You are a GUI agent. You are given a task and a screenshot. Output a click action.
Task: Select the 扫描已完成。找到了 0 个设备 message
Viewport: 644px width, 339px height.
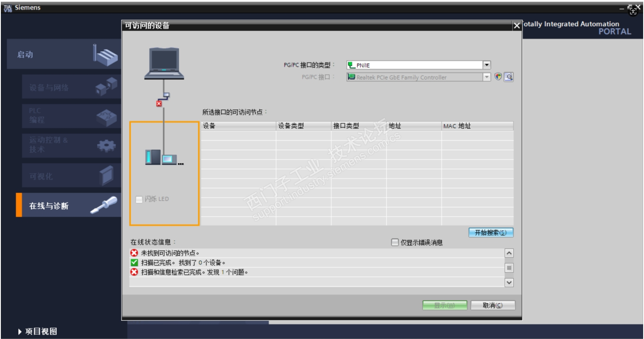pos(317,263)
